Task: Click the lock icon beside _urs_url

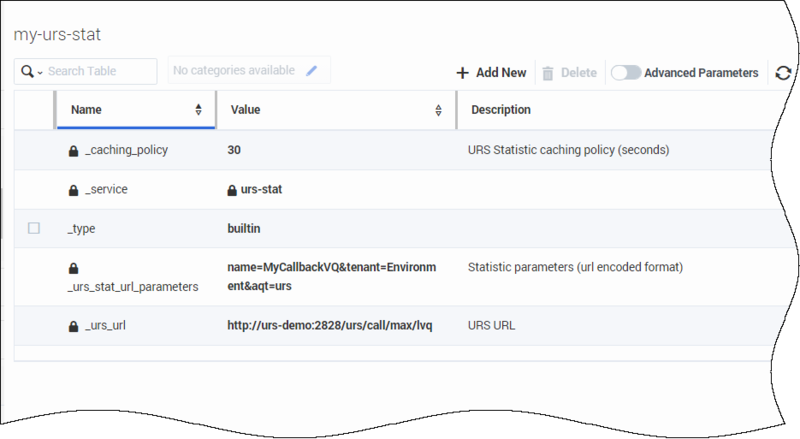Action: (73, 327)
